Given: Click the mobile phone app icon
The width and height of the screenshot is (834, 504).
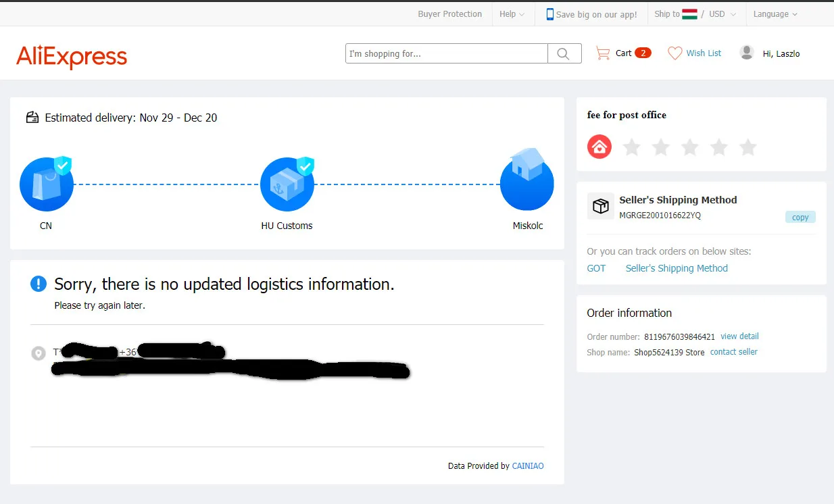Looking at the screenshot, I should [x=549, y=14].
